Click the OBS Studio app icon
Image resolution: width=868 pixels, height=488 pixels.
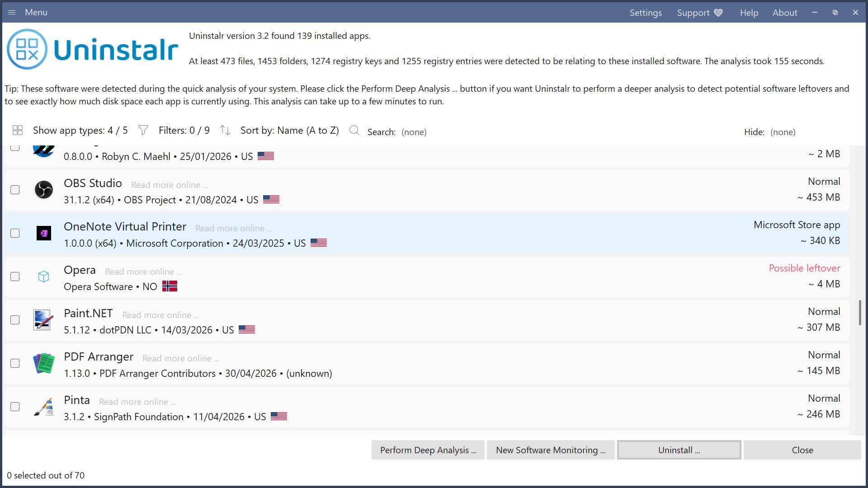(44, 190)
